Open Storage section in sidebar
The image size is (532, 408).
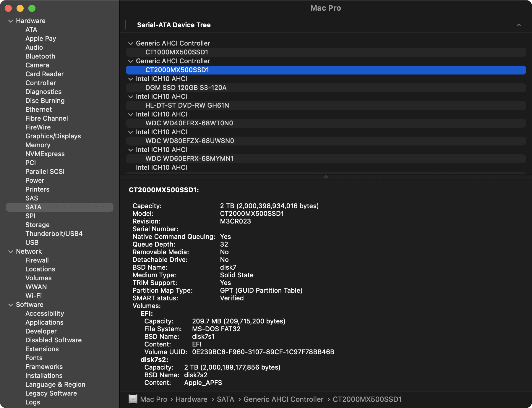[38, 225]
